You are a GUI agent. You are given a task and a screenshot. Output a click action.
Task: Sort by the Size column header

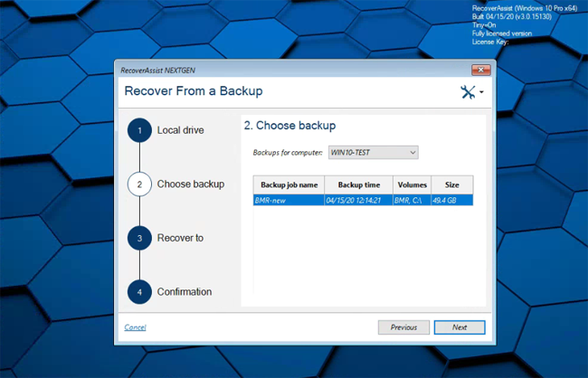click(452, 184)
